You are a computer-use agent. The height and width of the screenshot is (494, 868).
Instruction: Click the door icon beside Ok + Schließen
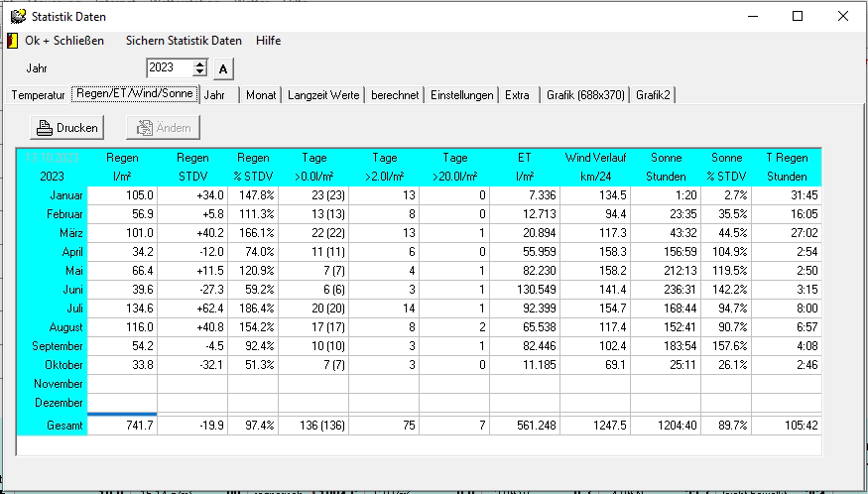(12, 41)
